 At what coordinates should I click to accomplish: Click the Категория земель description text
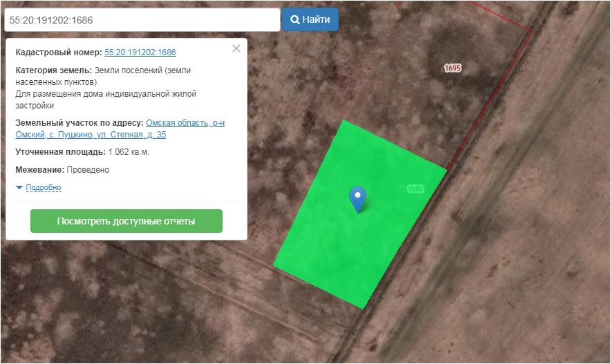(106, 88)
